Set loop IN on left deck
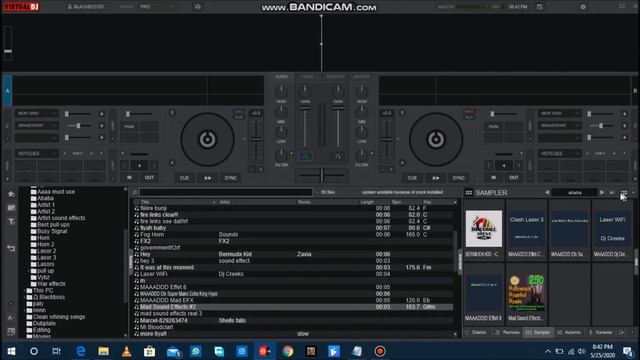The image size is (640, 360). [x=129, y=178]
